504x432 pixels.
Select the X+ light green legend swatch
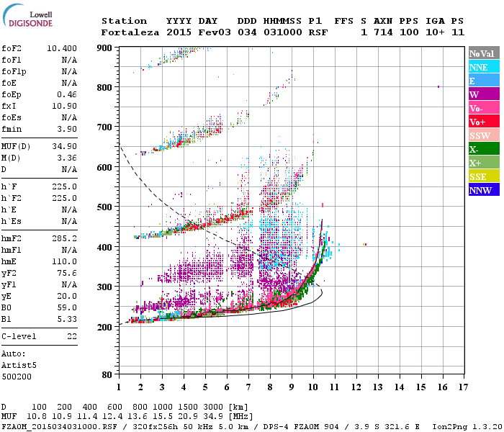[x=484, y=162]
